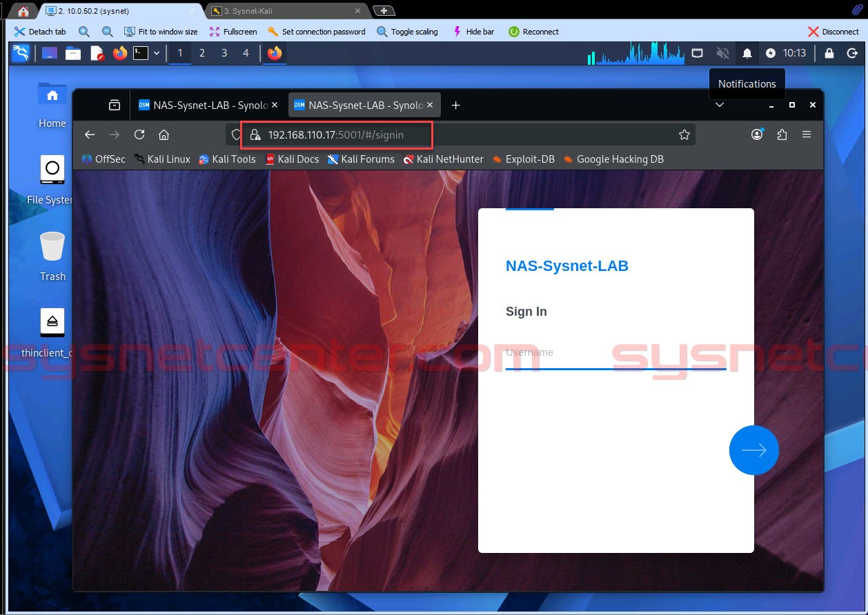Open the OffSec bookmark
This screenshot has height=615, width=868.
(103, 159)
